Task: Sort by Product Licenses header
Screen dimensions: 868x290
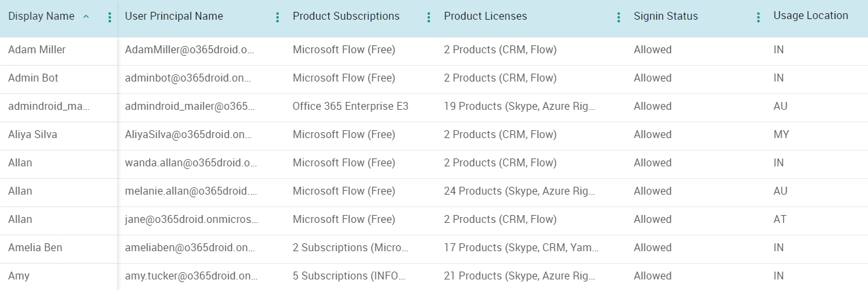Action: (x=485, y=16)
